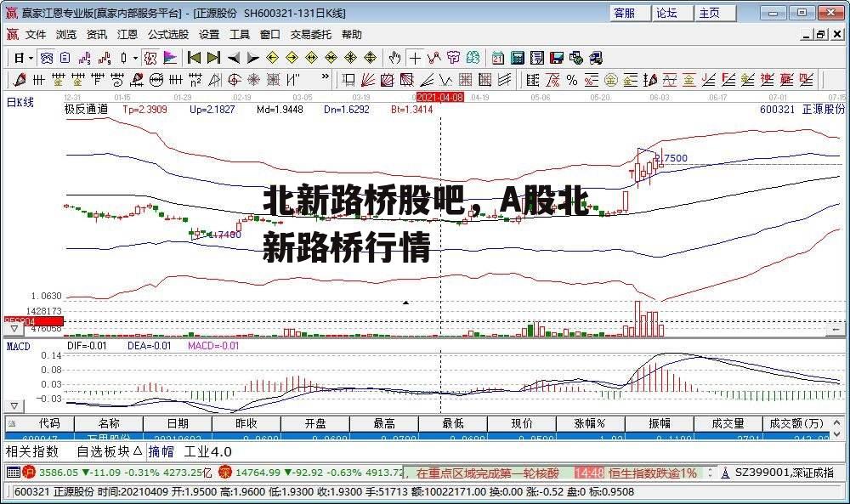
Task: Click the table's vertical scrollbar down arrow
Action: click(x=836, y=434)
